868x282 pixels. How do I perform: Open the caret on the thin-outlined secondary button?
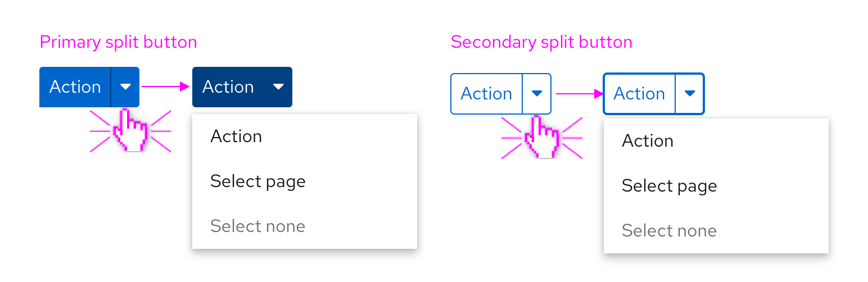coord(537,94)
